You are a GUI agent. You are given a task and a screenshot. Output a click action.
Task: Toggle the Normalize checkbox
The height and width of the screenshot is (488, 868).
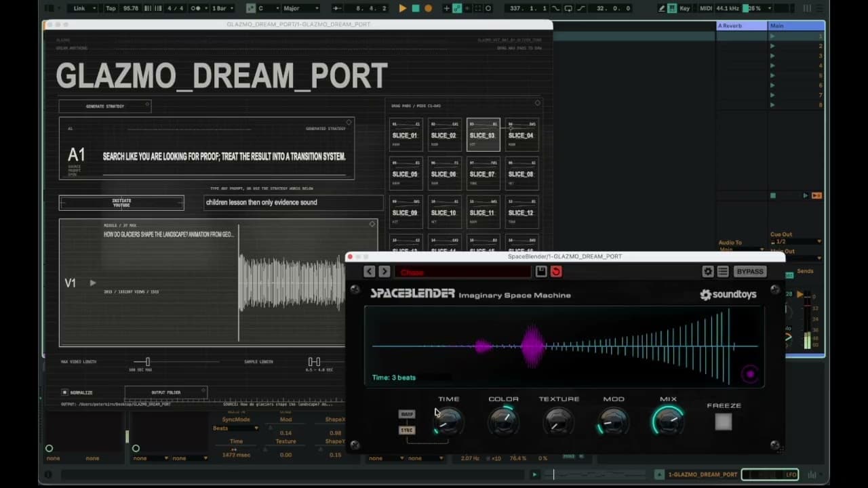(65, 392)
